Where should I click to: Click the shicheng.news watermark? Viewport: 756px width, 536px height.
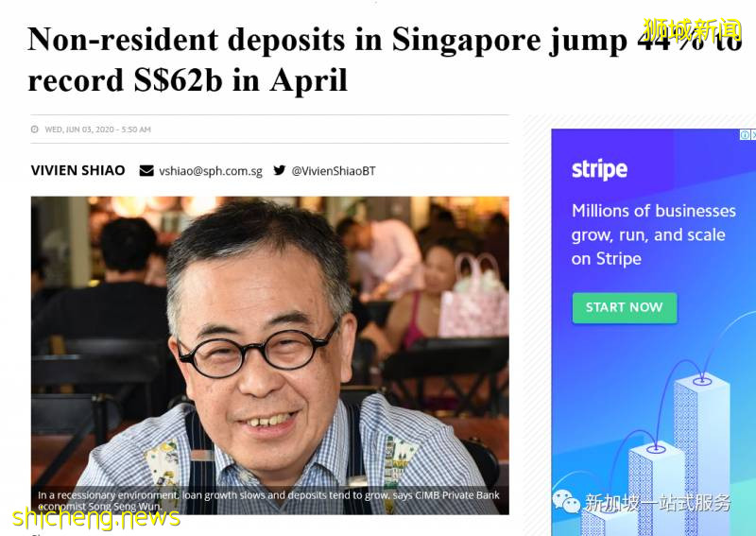96,518
